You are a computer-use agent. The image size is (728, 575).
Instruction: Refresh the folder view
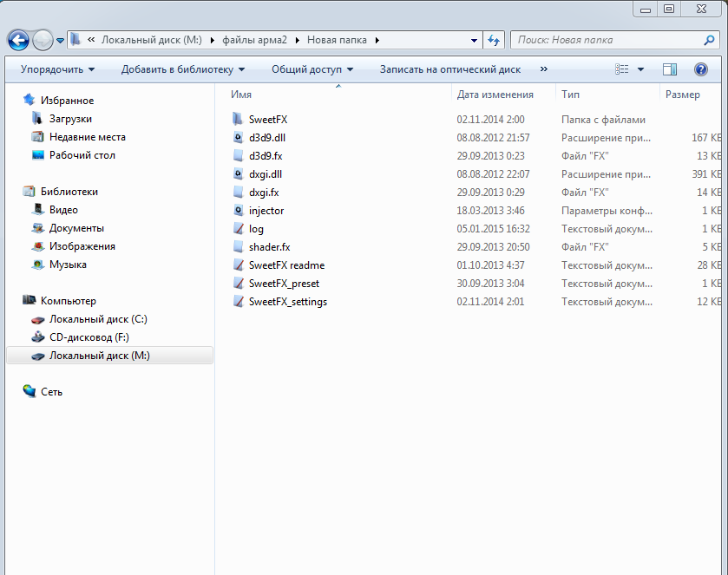click(494, 41)
